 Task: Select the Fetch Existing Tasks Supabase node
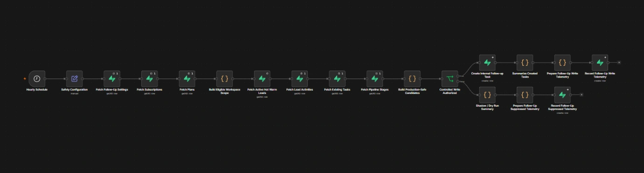point(337,79)
